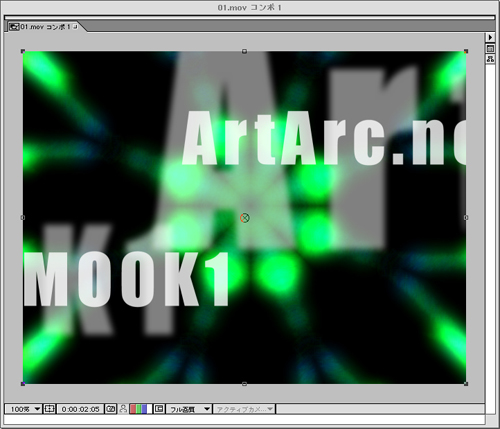
Task: Click the comp window options icon
Action: pyautogui.click(x=490, y=48)
